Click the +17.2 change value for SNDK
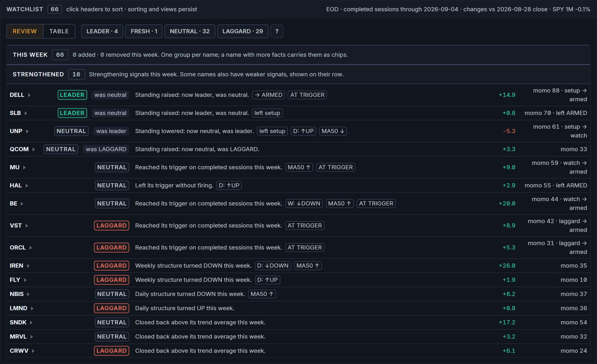The height and width of the screenshot is (364, 597). point(507,322)
